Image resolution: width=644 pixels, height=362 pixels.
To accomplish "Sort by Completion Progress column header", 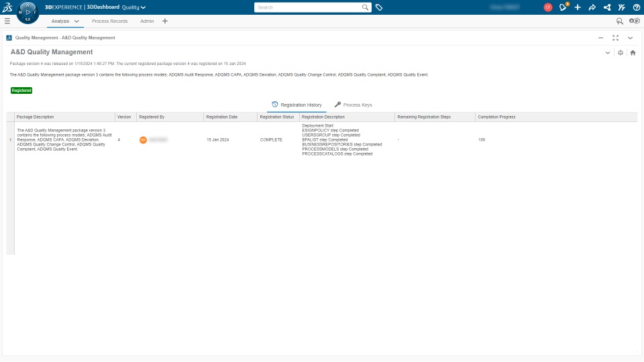I will 556,117.
